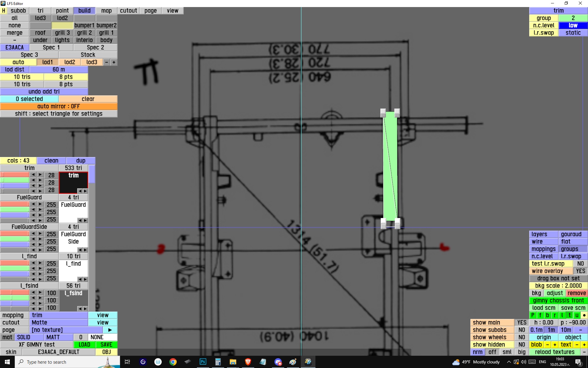Click the 'P' perspective view button

(533, 315)
